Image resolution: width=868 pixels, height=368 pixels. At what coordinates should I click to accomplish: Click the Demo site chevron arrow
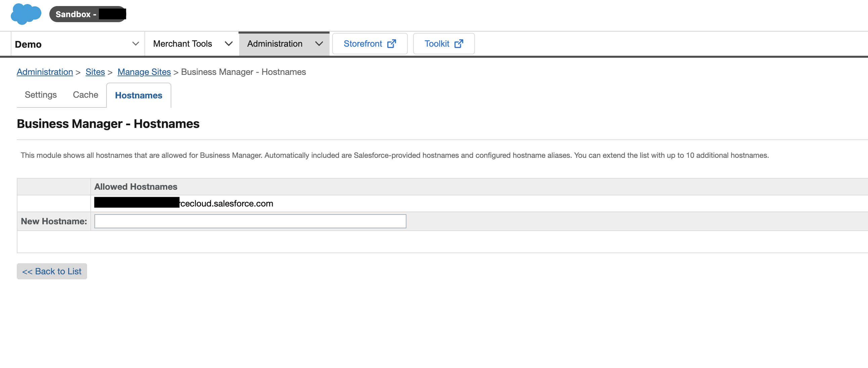135,44
